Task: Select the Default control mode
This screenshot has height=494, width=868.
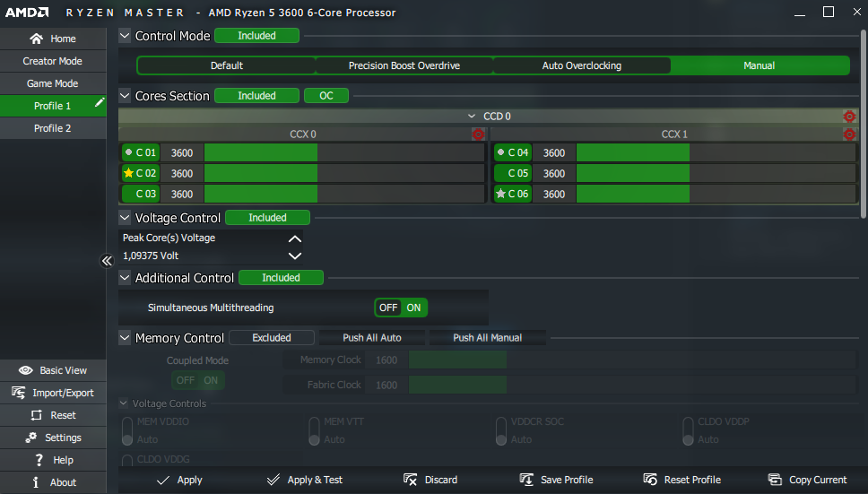Action: 226,65
